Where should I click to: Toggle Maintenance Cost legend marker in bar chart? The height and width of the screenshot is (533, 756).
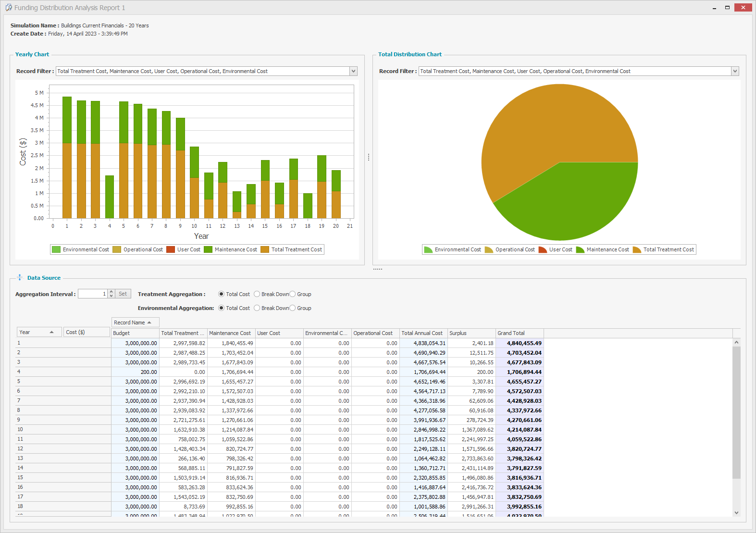click(x=208, y=249)
